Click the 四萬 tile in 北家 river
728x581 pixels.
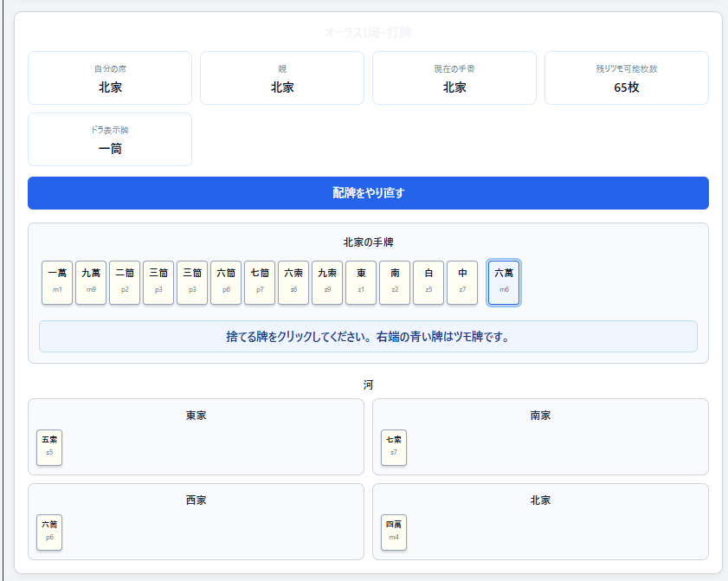pos(394,533)
